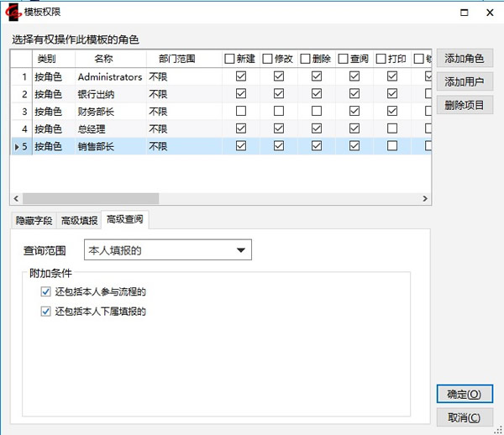Screen dimensions: 504x435
Task: Click the row 5 current-row arrow indicator
Action: click(17, 146)
